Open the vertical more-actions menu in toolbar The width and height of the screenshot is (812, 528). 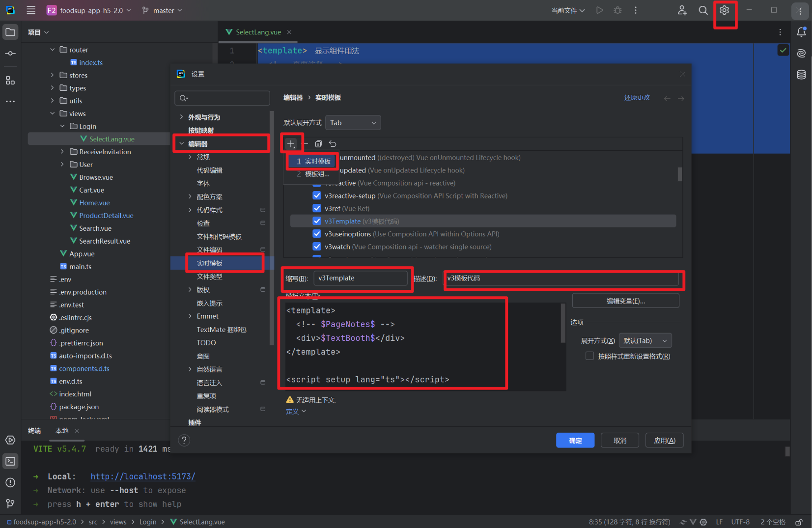click(x=636, y=10)
